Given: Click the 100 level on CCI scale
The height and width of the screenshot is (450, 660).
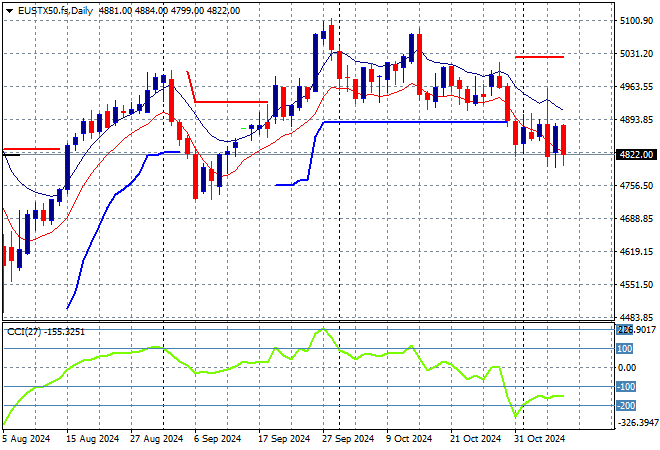Looking at the screenshot, I should tap(624, 349).
